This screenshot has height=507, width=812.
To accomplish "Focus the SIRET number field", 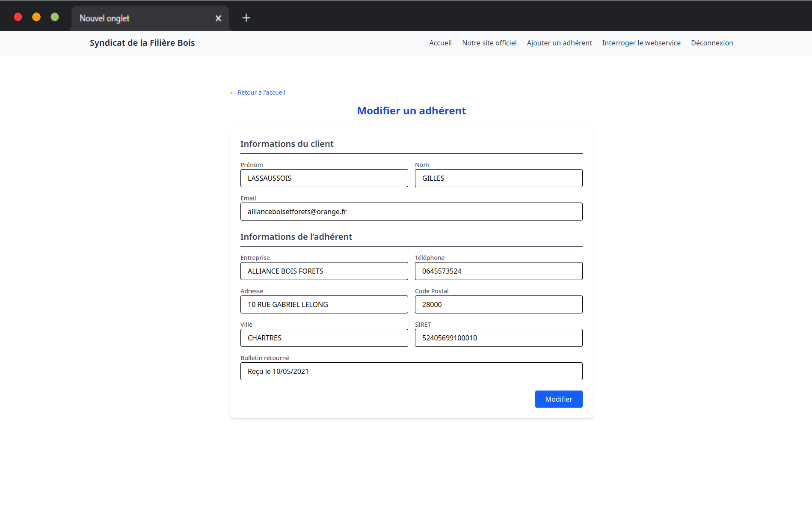I will 498,338.
